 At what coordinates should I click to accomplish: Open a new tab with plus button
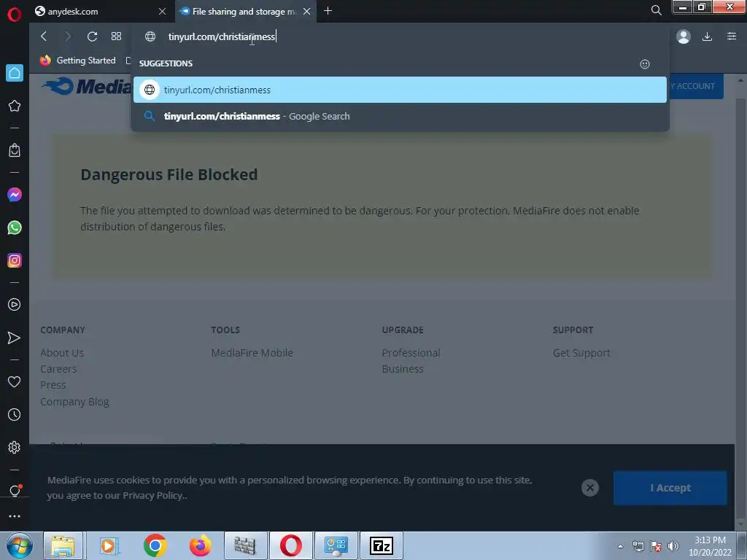(328, 11)
